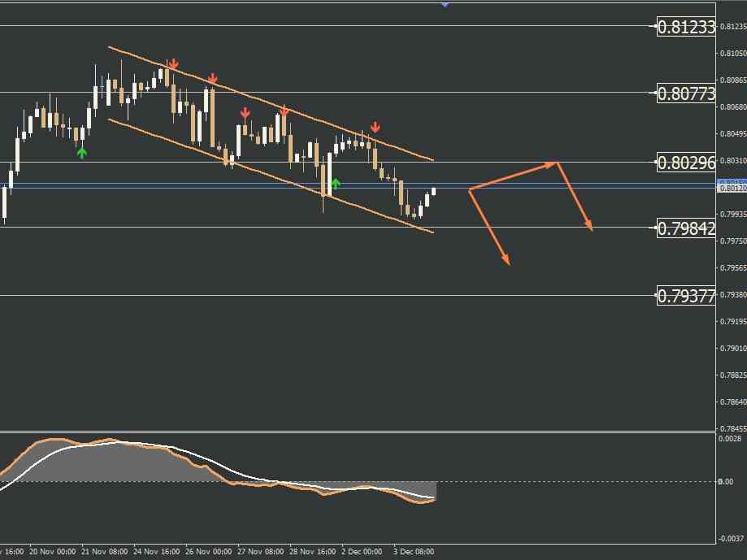747x560 pixels.
Task: Select the 27 Nov 08:00 time label
Action: tap(261, 551)
